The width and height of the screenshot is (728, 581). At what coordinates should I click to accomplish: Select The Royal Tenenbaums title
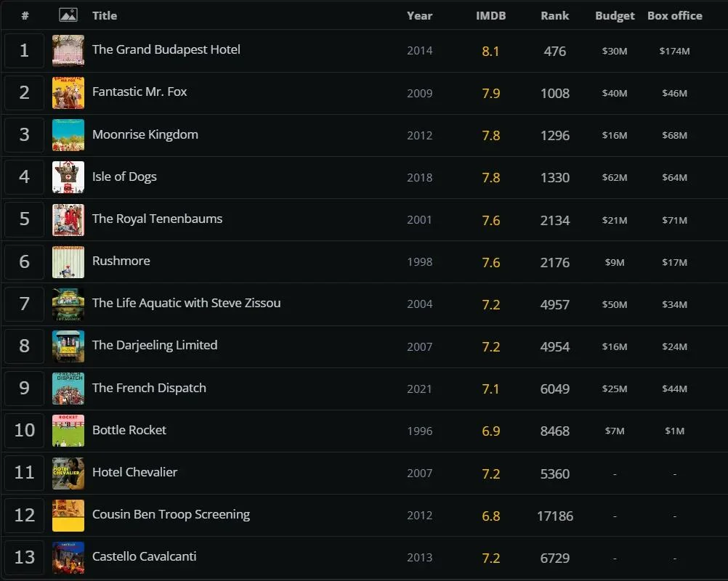[x=157, y=219]
